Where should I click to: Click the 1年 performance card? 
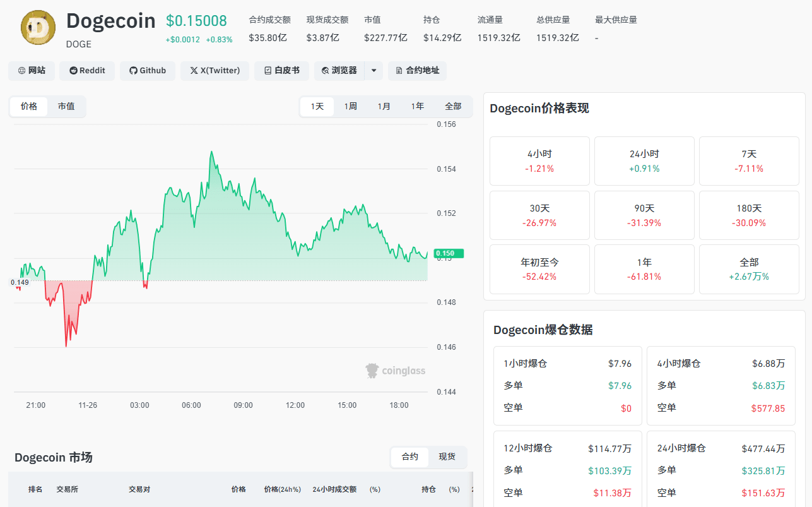pyautogui.click(x=644, y=270)
